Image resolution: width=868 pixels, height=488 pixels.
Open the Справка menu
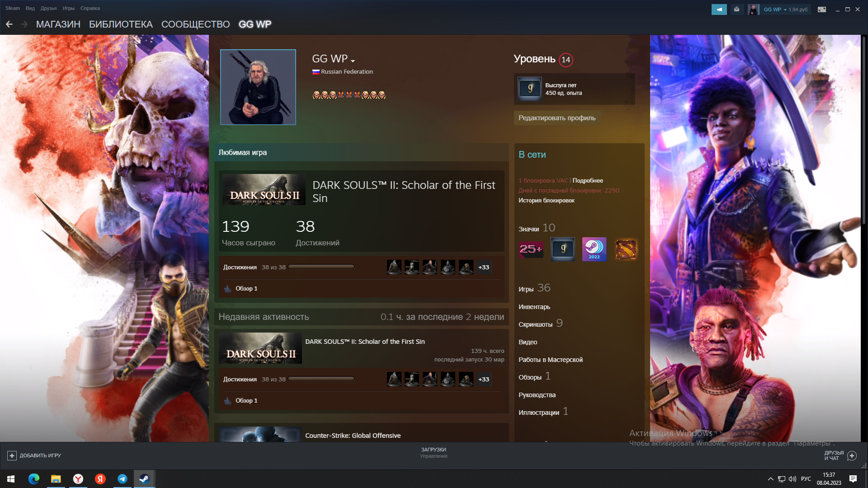pos(90,8)
